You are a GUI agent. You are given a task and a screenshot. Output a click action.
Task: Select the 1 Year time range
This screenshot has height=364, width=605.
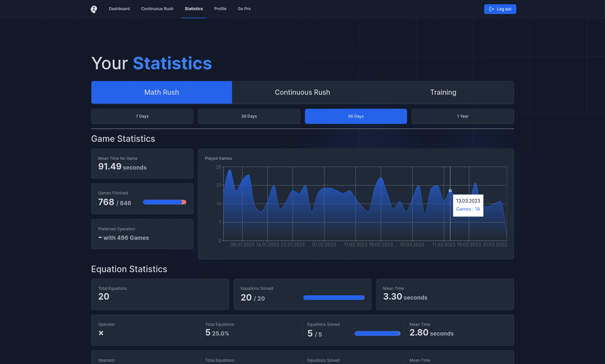[x=463, y=116]
